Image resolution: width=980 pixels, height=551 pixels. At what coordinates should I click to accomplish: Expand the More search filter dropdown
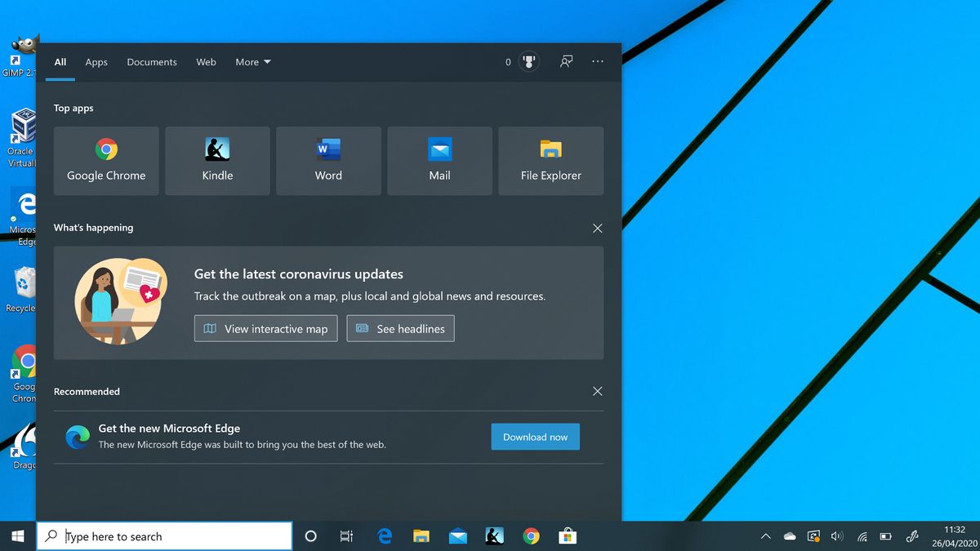[x=252, y=62]
